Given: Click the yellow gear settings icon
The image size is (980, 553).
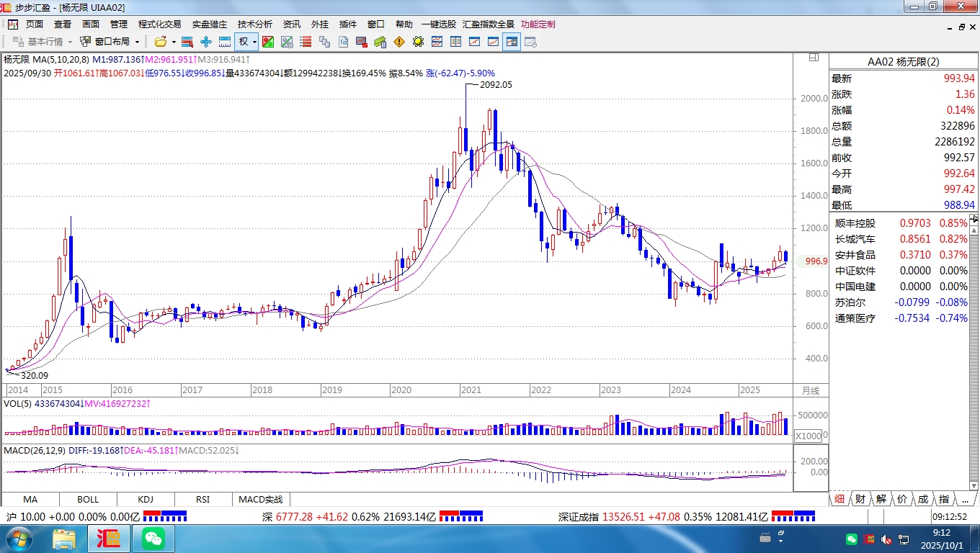Looking at the screenshot, I should click(x=418, y=42).
